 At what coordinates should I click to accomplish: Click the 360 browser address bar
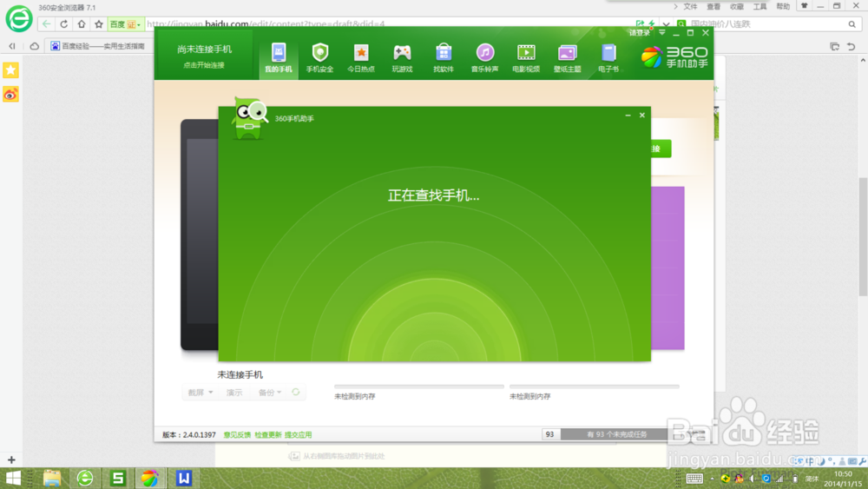tap(387, 23)
